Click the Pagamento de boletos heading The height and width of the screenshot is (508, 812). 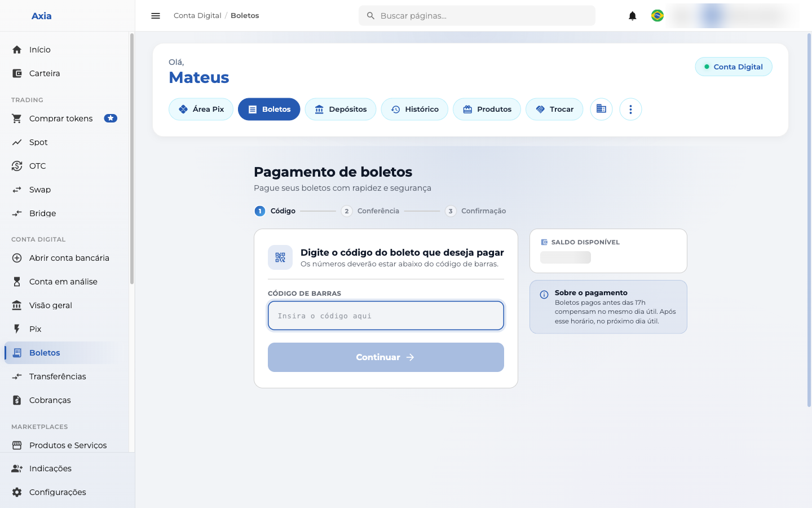[x=333, y=172]
